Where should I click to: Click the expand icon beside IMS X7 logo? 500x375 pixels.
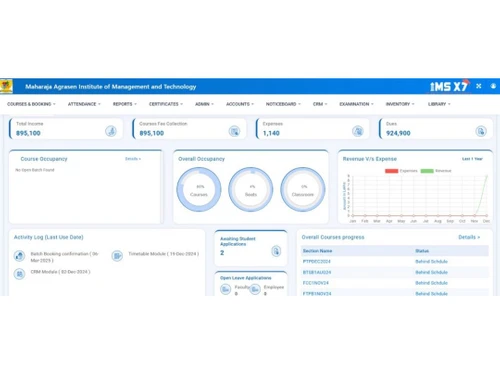[479, 86]
